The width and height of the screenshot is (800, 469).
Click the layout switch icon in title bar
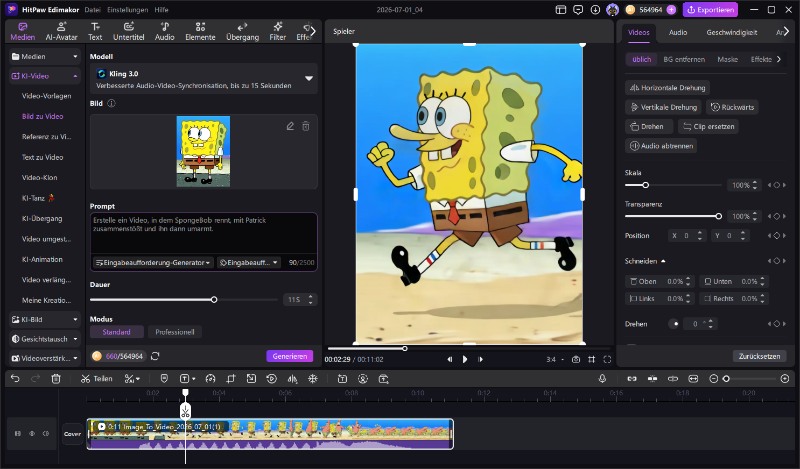(x=561, y=10)
